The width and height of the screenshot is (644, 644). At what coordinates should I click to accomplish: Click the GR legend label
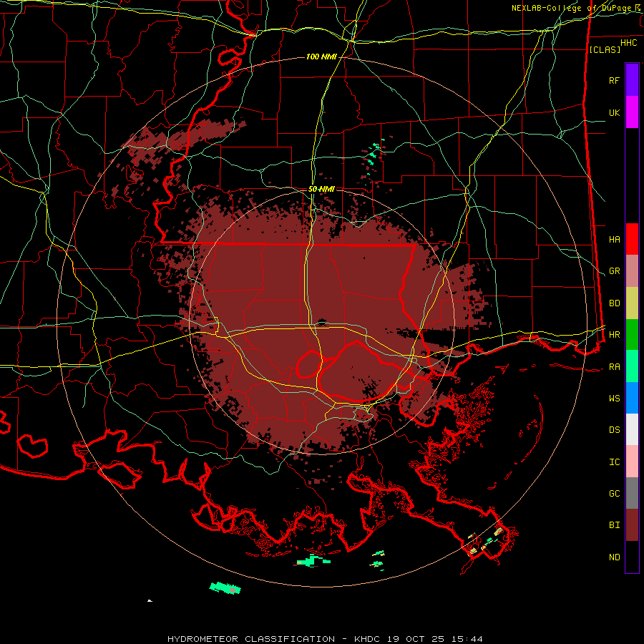(615, 271)
